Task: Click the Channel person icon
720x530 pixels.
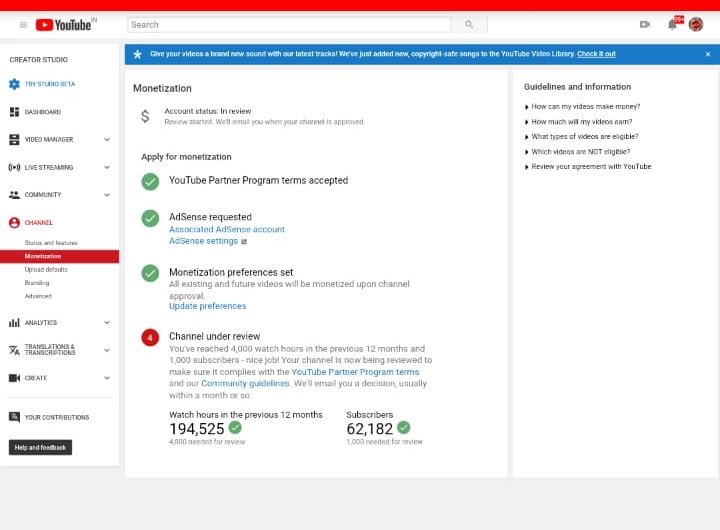Action: point(14,223)
